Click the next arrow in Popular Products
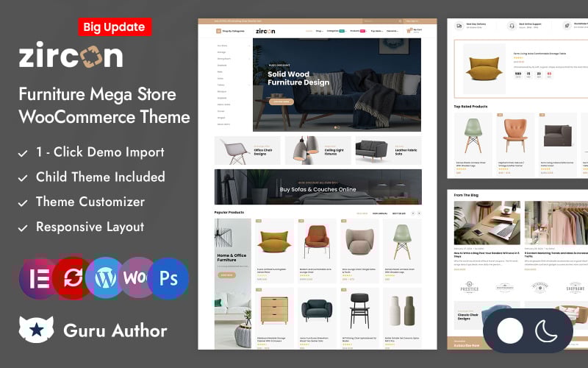This screenshot has width=588, height=368. tap(419, 213)
